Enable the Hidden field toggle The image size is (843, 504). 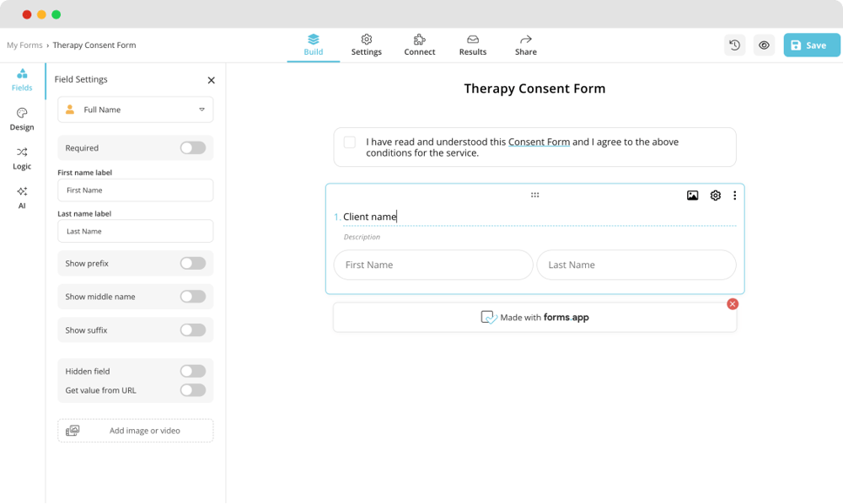(x=192, y=371)
